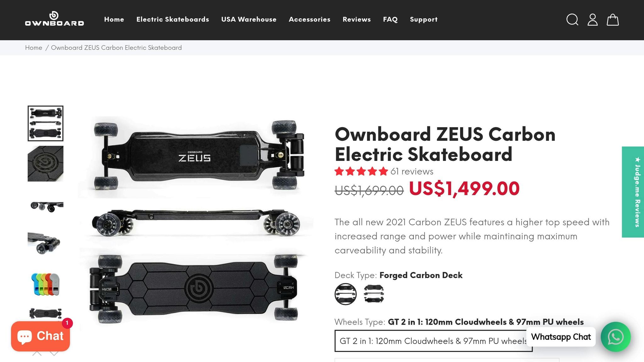This screenshot has width=644, height=362.
Task: Select the deck grip top view thumbnail
Action: point(46,163)
